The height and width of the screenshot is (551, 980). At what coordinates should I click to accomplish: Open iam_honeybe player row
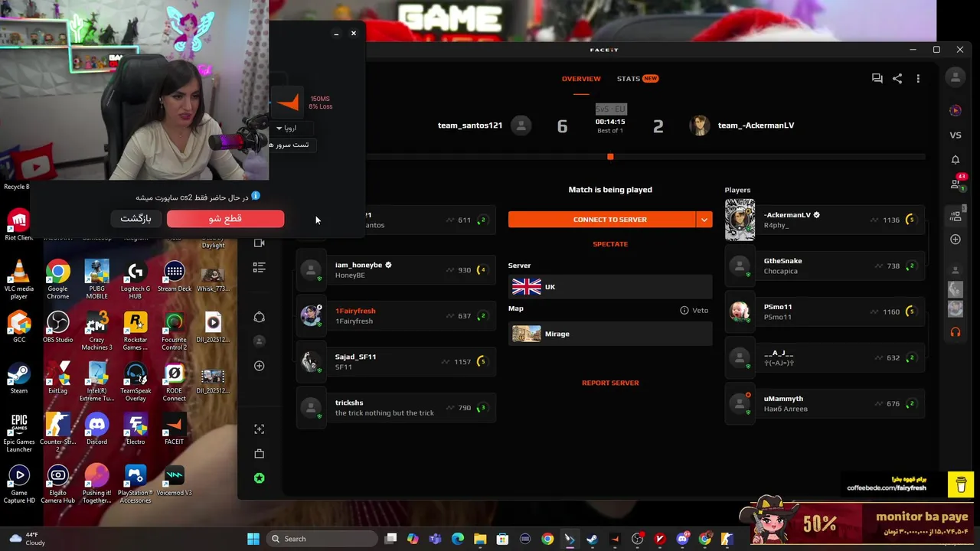[x=397, y=270]
